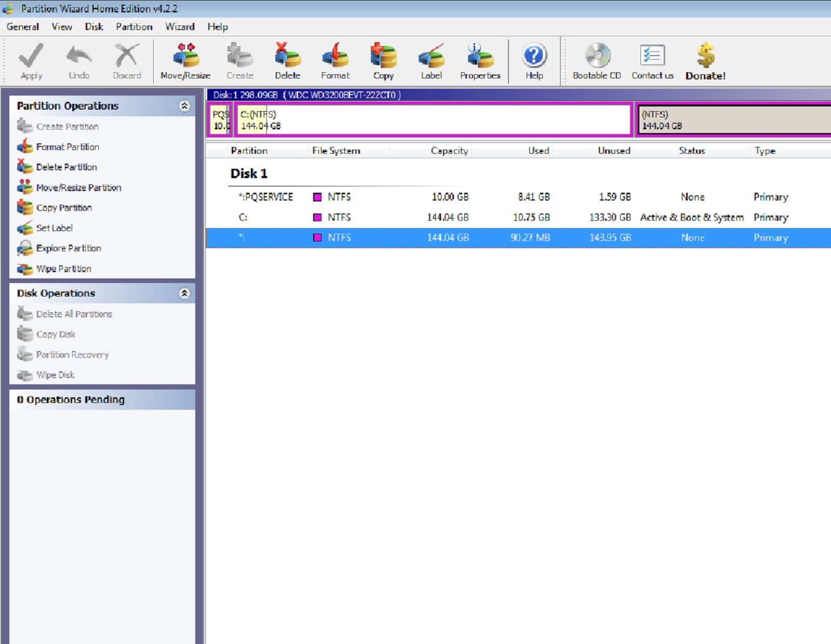Click Copy Disk in Disk Operations
This screenshot has width=831, height=644.
(56, 334)
